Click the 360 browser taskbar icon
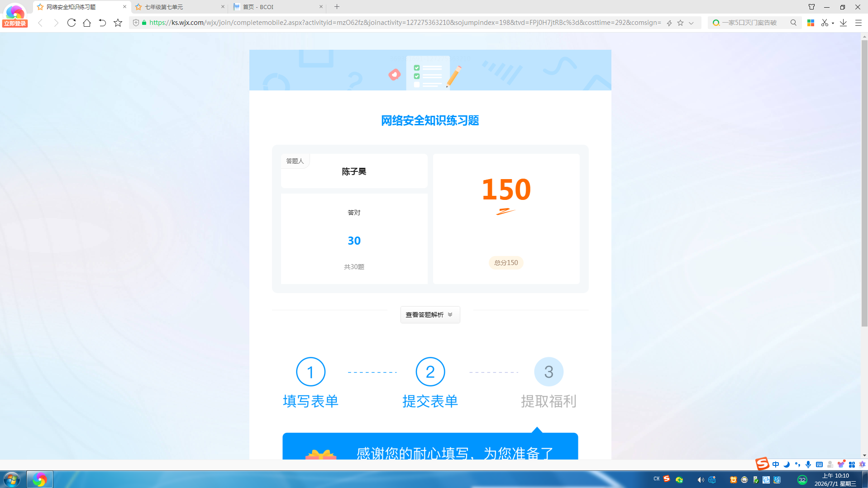 click(x=40, y=479)
